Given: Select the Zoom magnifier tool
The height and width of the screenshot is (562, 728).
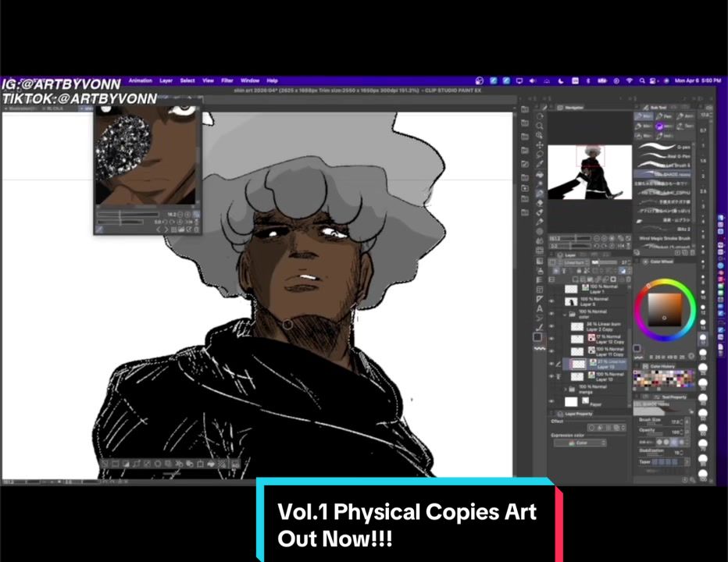Looking at the screenshot, I should point(540,126).
